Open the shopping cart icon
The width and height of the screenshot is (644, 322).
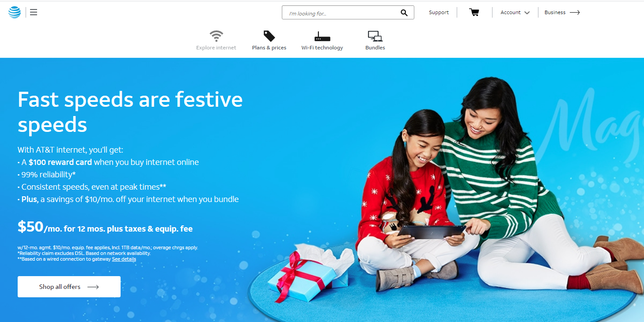click(x=474, y=12)
